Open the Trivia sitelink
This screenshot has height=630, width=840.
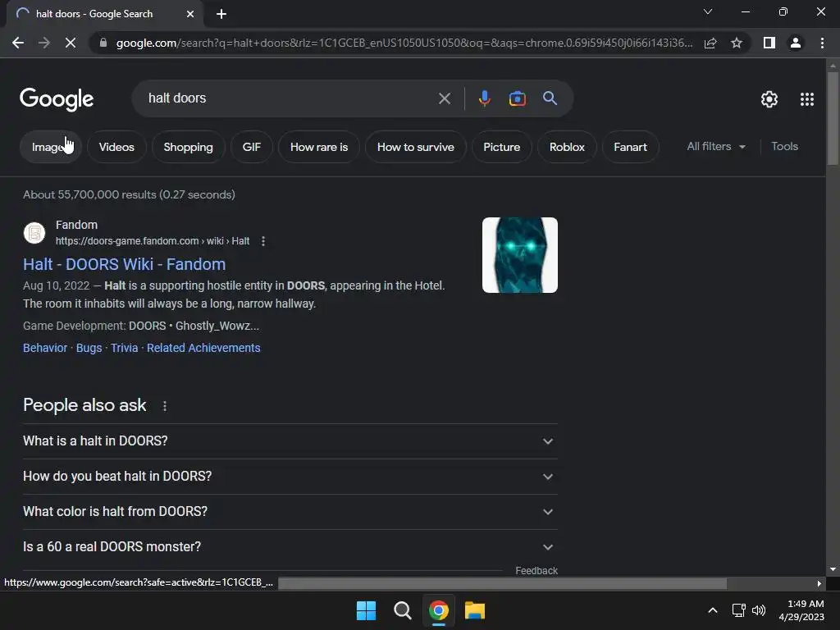[x=125, y=348]
